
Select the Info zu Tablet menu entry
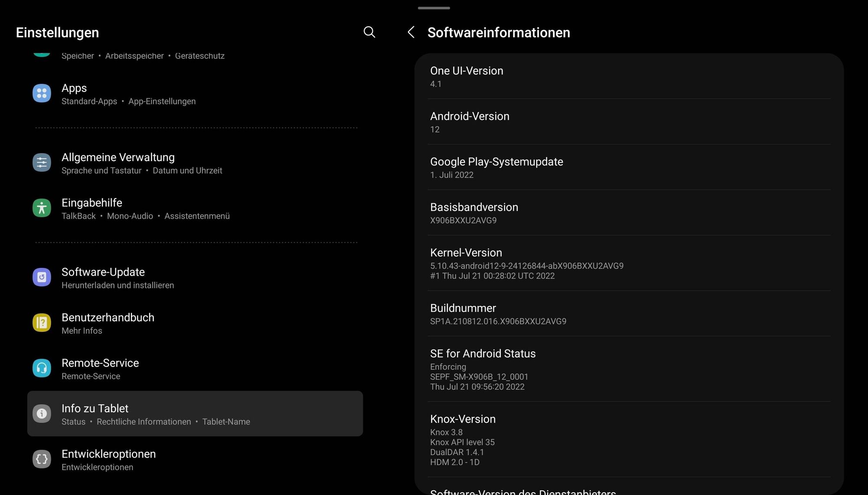(195, 414)
